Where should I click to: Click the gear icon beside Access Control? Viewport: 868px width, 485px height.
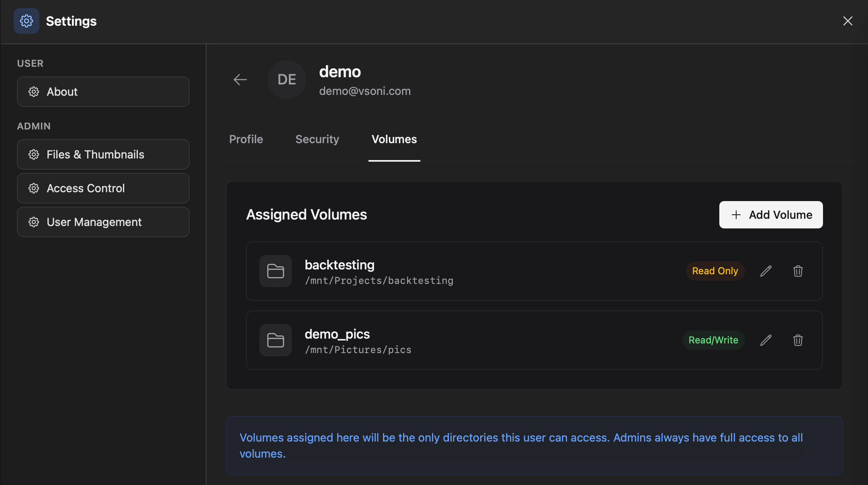click(x=34, y=188)
